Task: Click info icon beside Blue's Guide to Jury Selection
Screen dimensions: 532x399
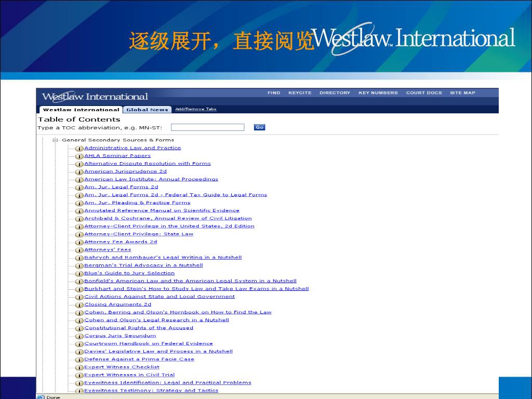Action: point(79,274)
